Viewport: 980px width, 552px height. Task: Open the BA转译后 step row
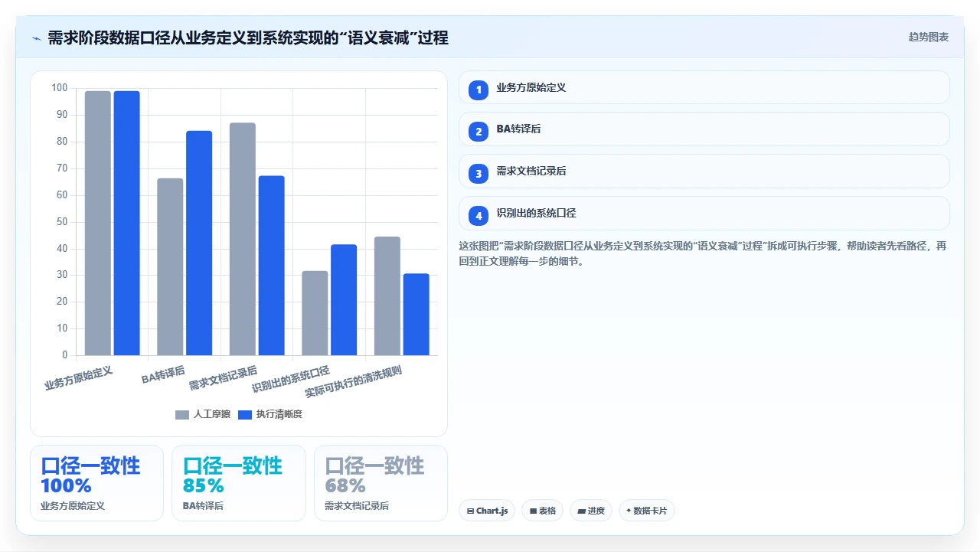click(704, 129)
